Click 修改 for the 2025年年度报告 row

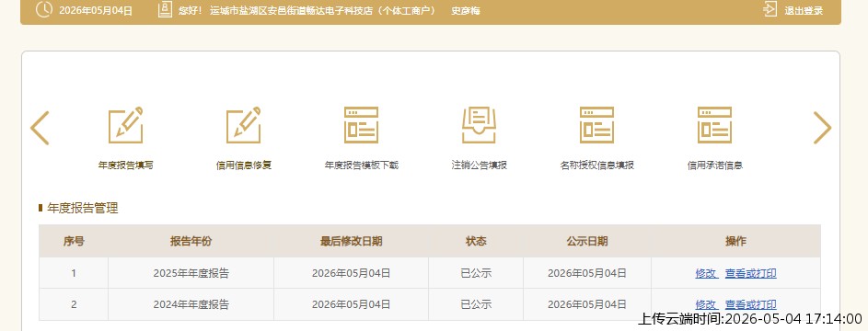[706, 273]
